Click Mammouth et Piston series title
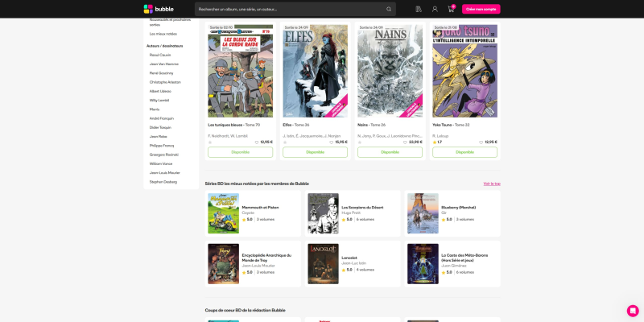 (x=260, y=208)
